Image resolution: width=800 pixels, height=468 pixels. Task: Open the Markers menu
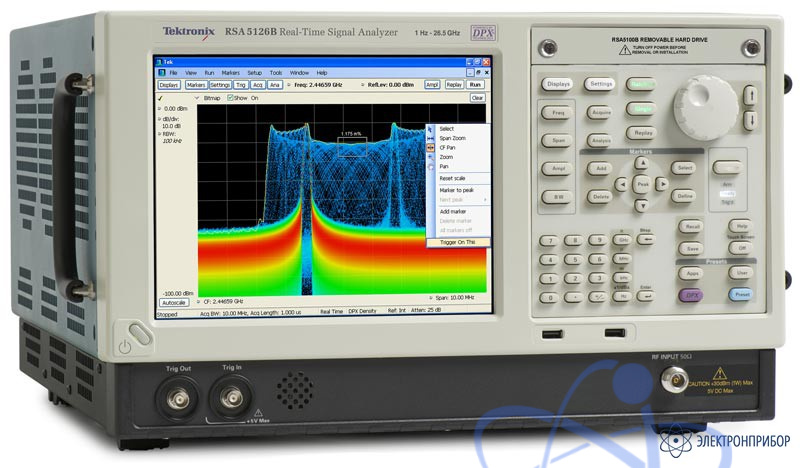230,73
